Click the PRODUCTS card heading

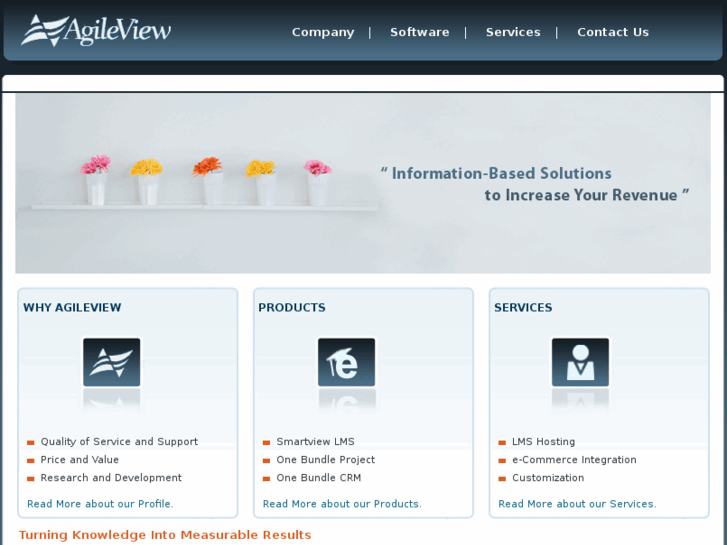coord(292,308)
